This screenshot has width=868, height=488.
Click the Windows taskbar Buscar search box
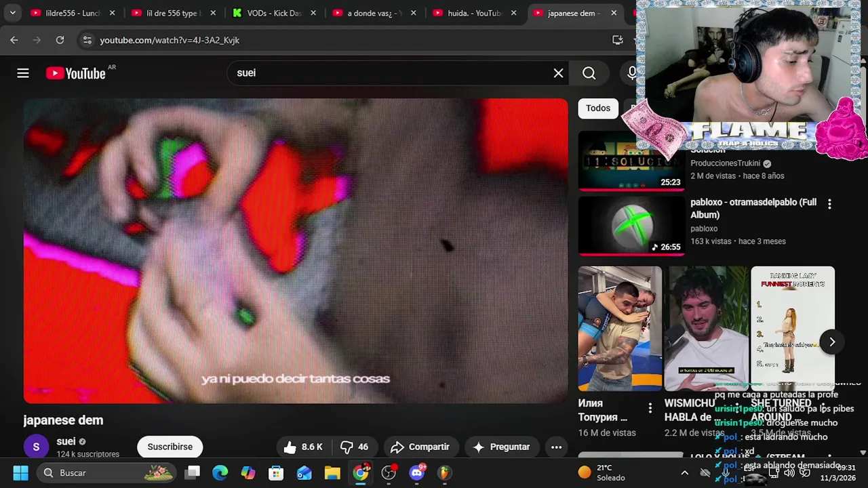[x=107, y=472]
